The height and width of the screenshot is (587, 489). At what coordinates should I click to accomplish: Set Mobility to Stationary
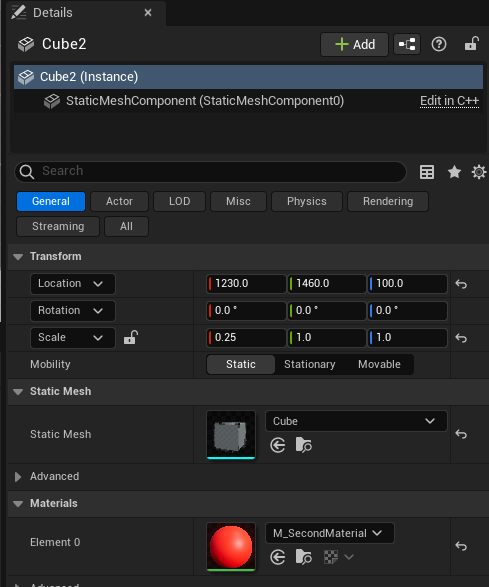click(310, 364)
